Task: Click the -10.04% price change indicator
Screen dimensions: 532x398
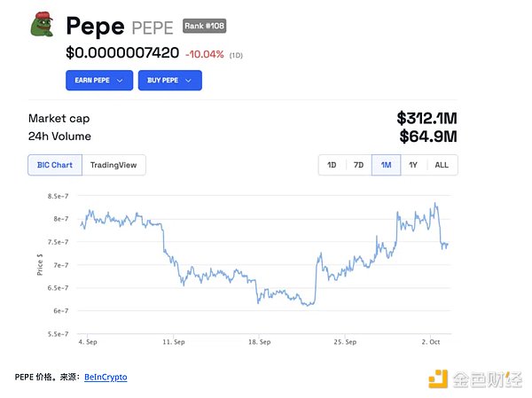Action: (205, 54)
